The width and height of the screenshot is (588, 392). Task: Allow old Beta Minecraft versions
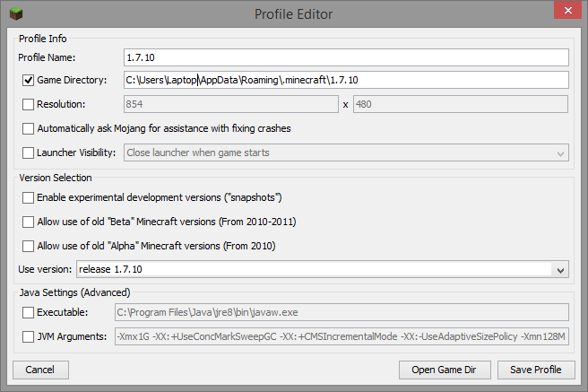click(x=29, y=221)
